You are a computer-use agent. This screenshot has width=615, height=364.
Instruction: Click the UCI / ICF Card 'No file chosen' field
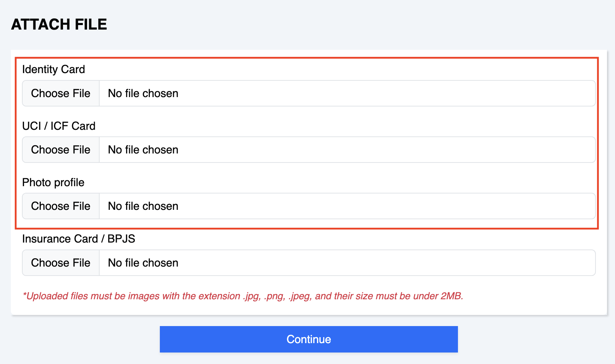click(x=347, y=150)
